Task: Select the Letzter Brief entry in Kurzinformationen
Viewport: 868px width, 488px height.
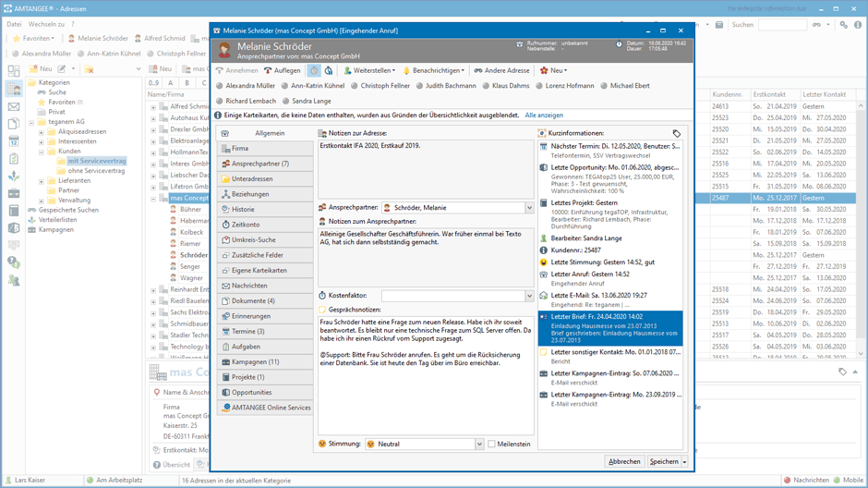Action: pos(610,328)
